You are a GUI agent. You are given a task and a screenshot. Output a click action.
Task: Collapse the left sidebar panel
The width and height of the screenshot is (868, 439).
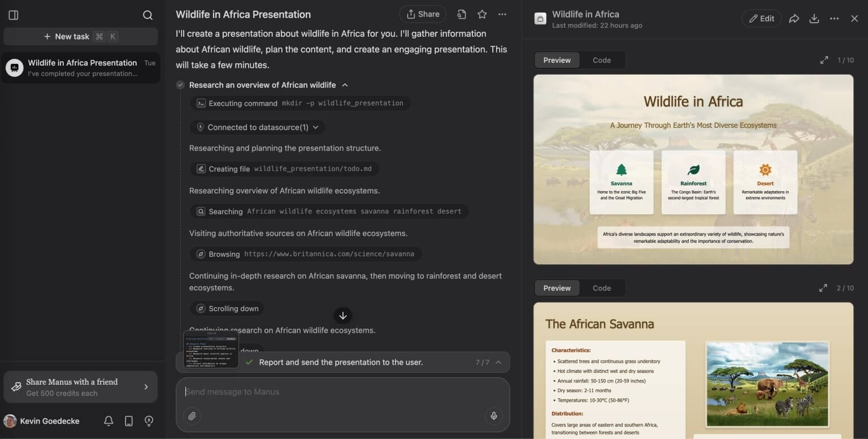(14, 15)
